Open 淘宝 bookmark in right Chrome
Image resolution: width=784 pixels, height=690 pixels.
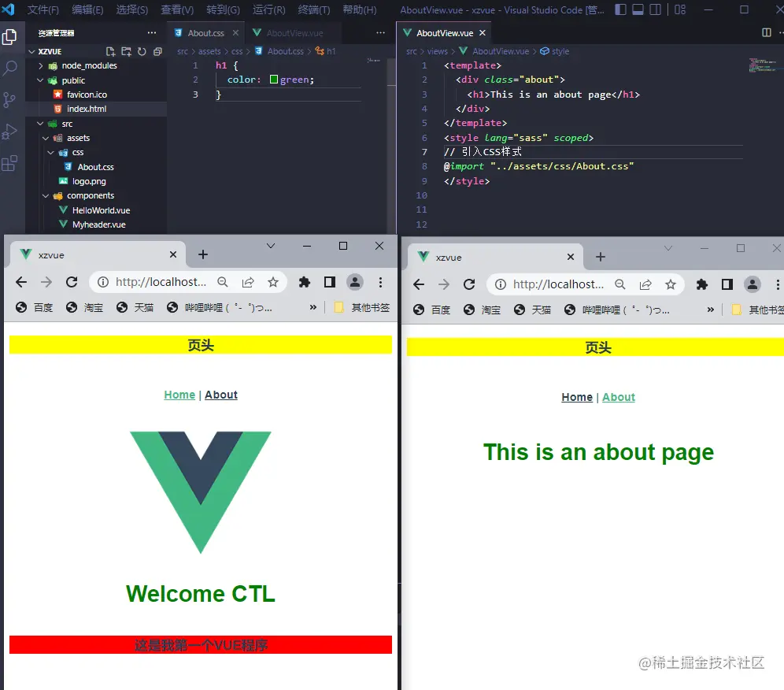click(x=482, y=310)
